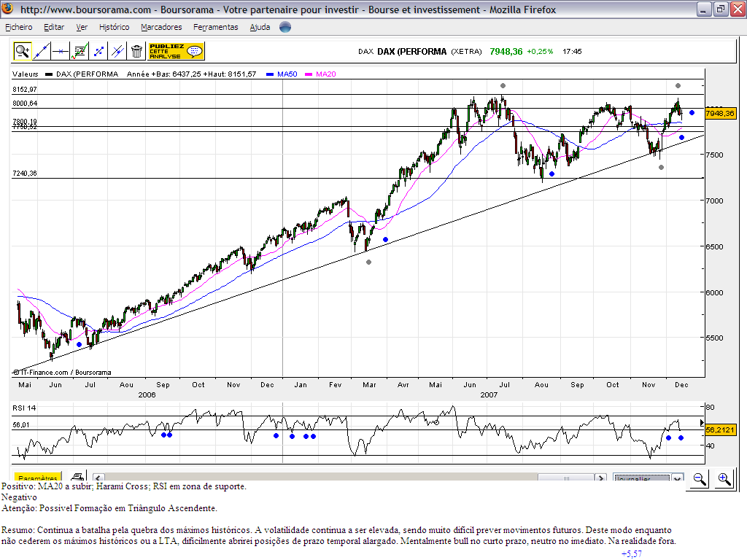Zoom out with the minus magnifier
The height and width of the screenshot is (560, 747).
point(700,478)
